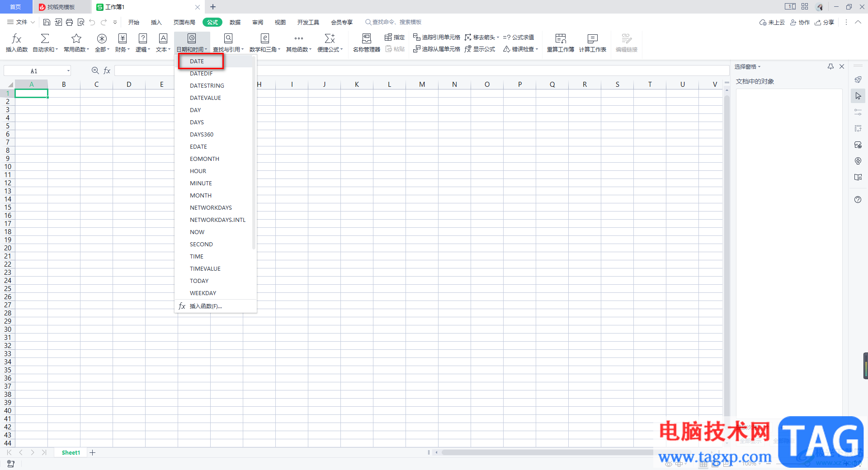Image resolution: width=868 pixels, height=470 pixels.
Task: Expand the Error Checking (错误检查) dropdown
Action: click(537, 49)
